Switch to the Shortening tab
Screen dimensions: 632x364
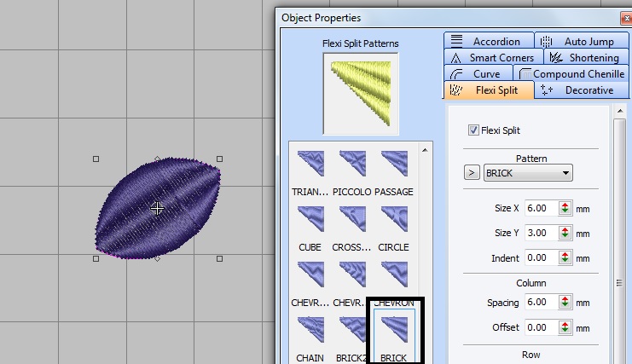click(x=586, y=58)
